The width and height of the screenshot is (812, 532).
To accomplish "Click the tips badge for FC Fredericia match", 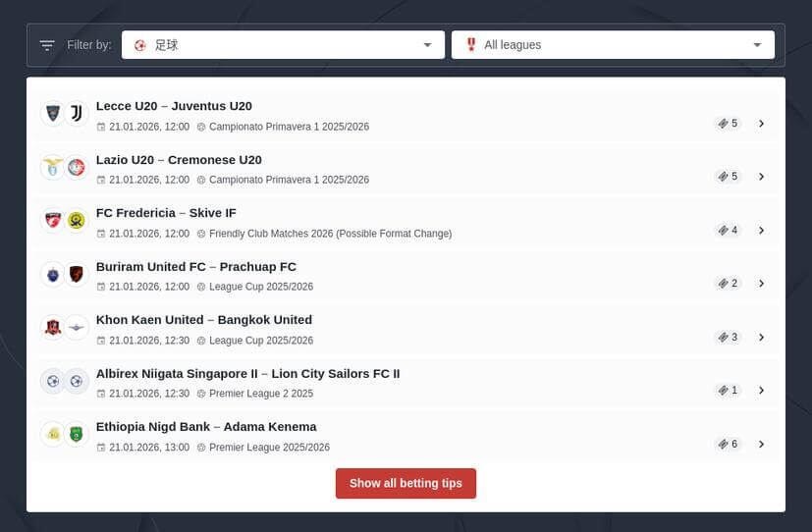I will tap(728, 231).
